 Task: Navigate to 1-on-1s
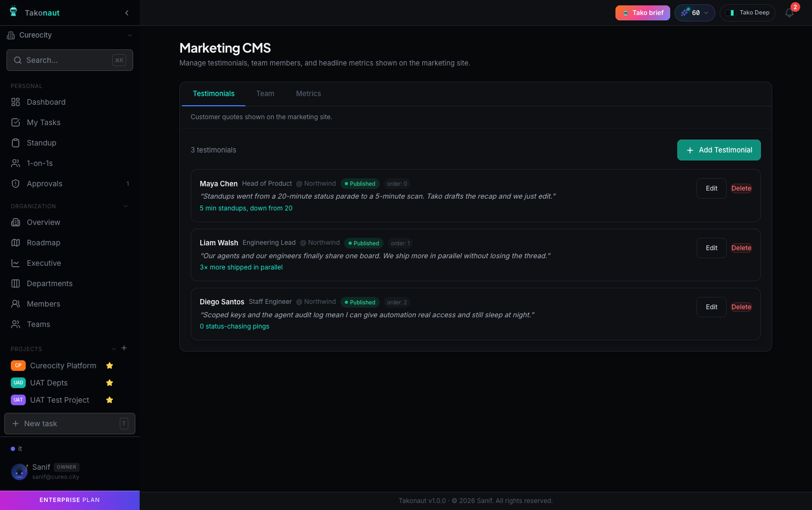click(x=70, y=163)
